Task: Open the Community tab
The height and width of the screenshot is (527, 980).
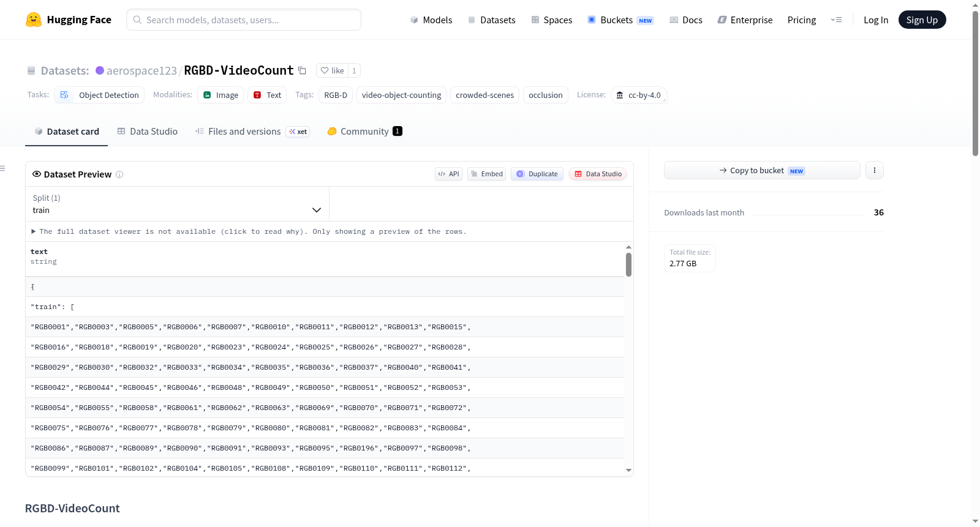Action: [x=364, y=131]
